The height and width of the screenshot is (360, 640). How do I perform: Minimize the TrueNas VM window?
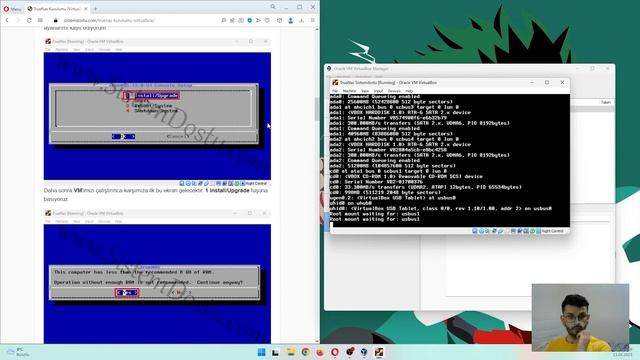[x=532, y=82]
